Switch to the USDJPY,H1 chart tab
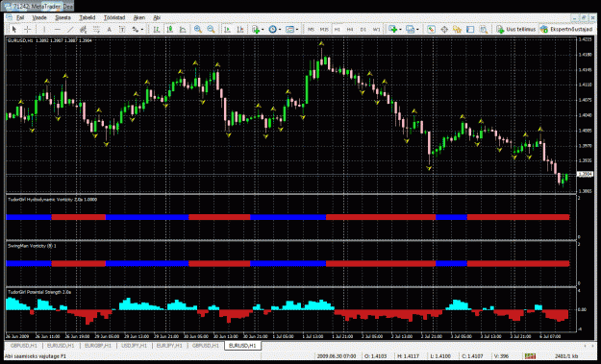Image resolution: width=601 pixels, height=364 pixels. click(x=134, y=346)
